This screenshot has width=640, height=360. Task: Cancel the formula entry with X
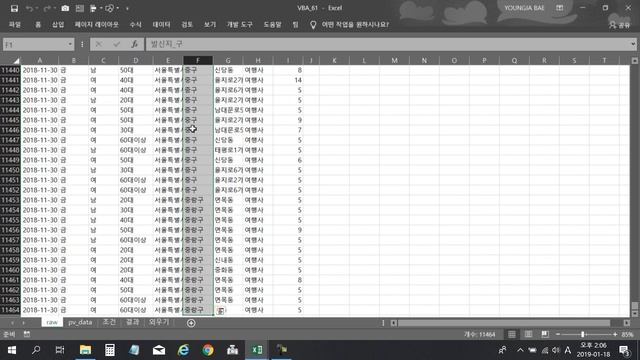[x=99, y=44]
